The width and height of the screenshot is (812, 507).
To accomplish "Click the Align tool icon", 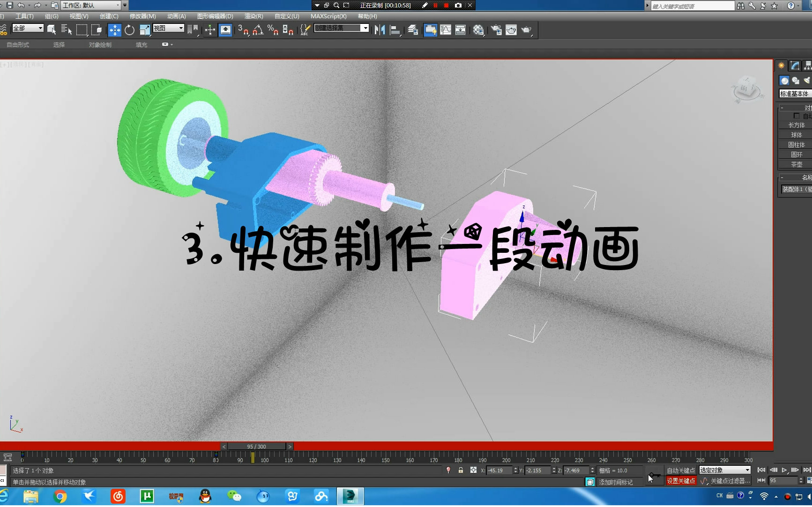I will pos(395,30).
